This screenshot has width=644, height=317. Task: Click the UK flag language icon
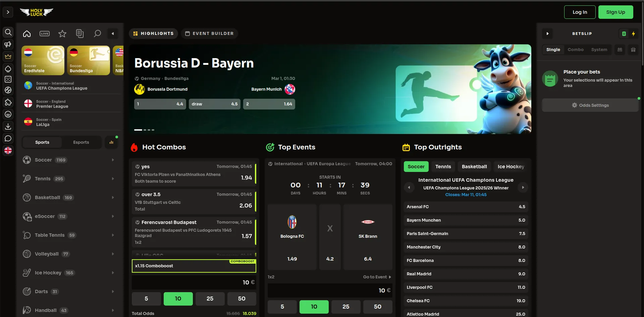(x=8, y=150)
